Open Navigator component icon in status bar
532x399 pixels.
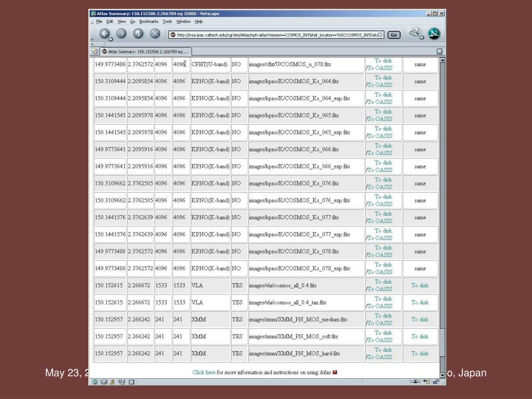coord(95,382)
